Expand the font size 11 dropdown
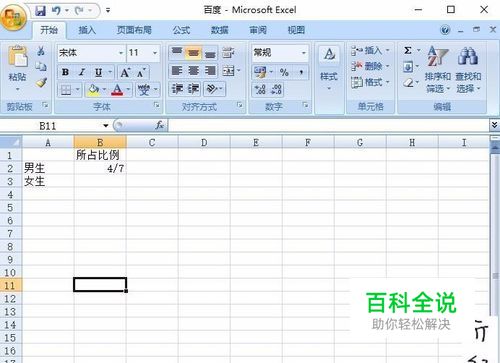 click(x=155, y=53)
